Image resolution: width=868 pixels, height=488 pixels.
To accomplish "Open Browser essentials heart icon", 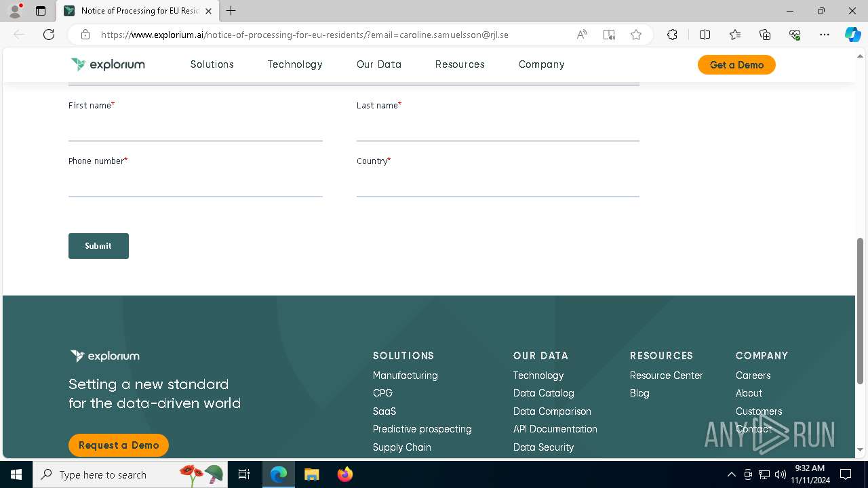I will (795, 35).
